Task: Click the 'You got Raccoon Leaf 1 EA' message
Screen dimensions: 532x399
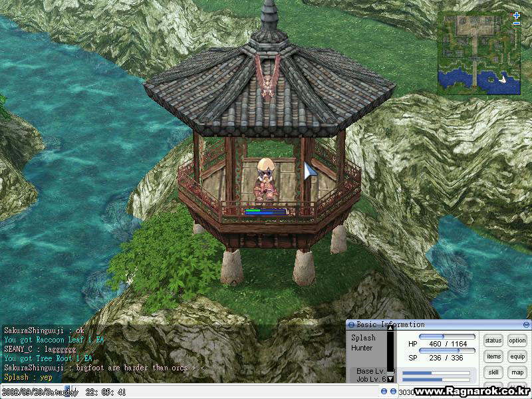Action: pyautogui.click(x=54, y=340)
